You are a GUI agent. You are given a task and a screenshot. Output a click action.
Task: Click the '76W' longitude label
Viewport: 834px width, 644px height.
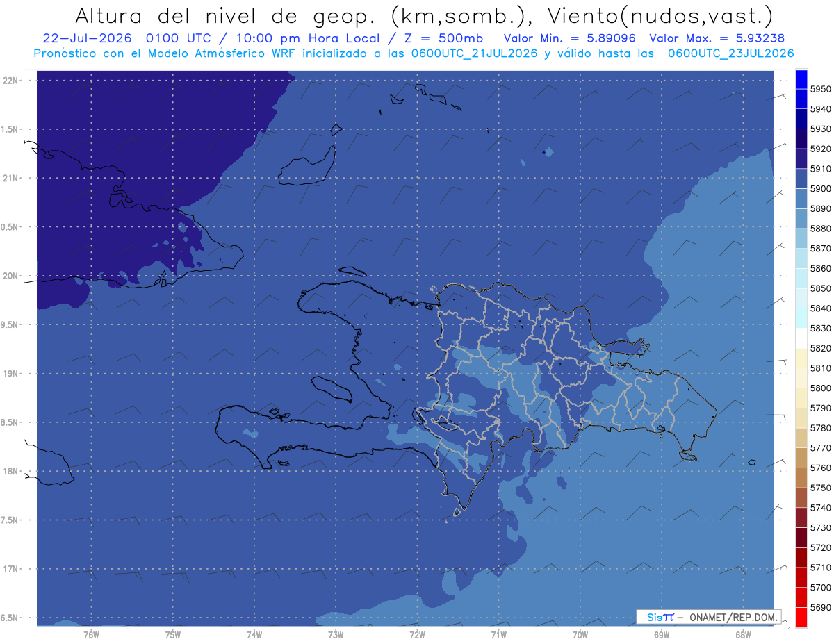point(91,634)
